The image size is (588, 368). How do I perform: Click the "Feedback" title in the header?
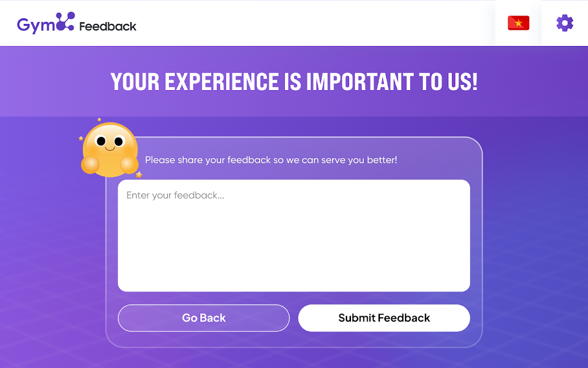click(107, 26)
